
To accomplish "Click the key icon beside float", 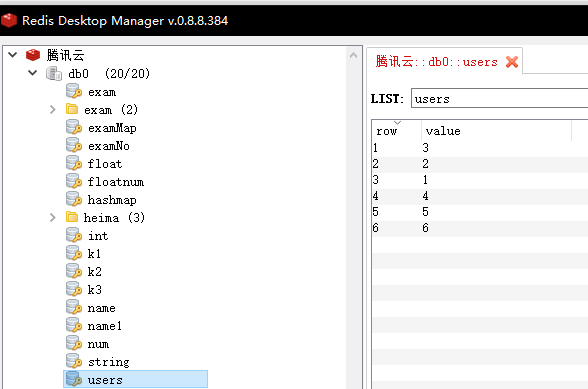I will click(x=74, y=163).
